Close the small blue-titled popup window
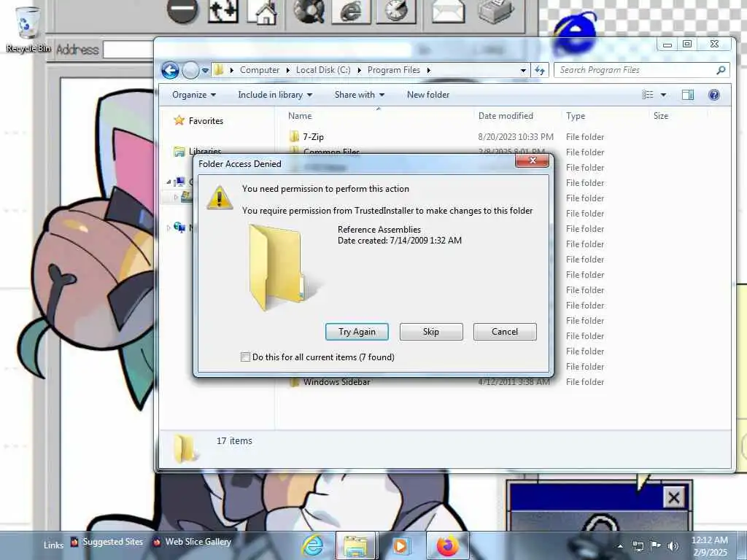The image size is (747, 560). [673, 498]
